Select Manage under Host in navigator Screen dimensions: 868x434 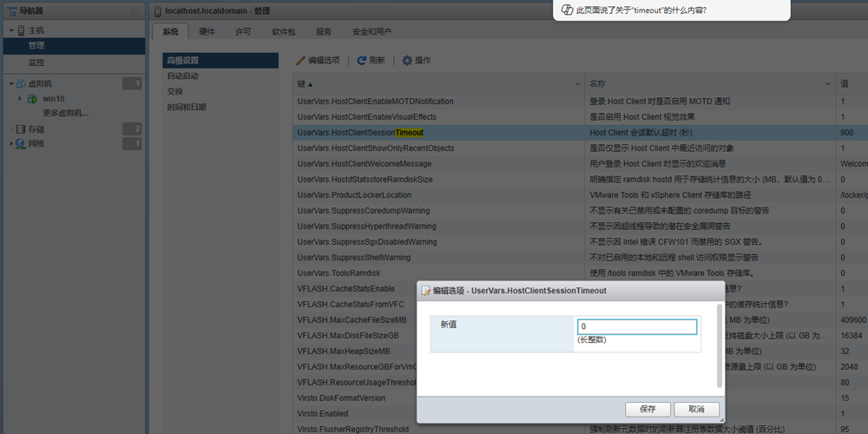tap(74, 46)
